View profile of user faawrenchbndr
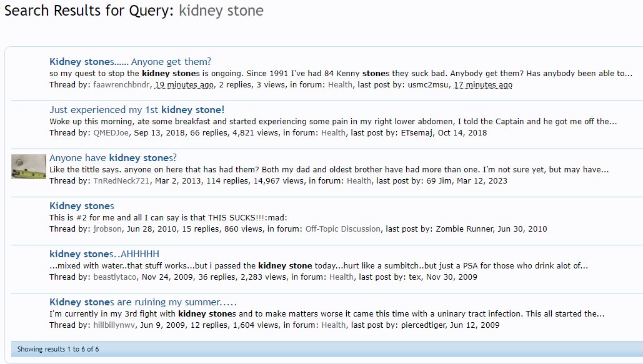The width and height of the screenshot is (643, 364). [122, 85]
